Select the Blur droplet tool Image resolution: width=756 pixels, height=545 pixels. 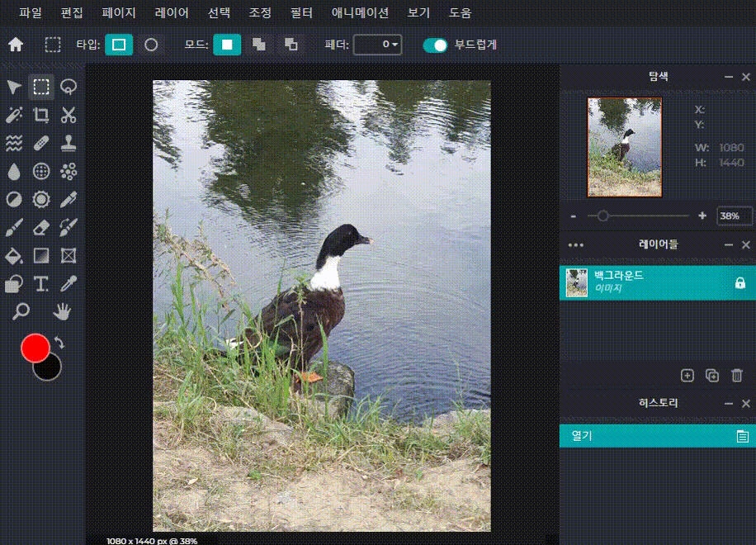point(14,171)
